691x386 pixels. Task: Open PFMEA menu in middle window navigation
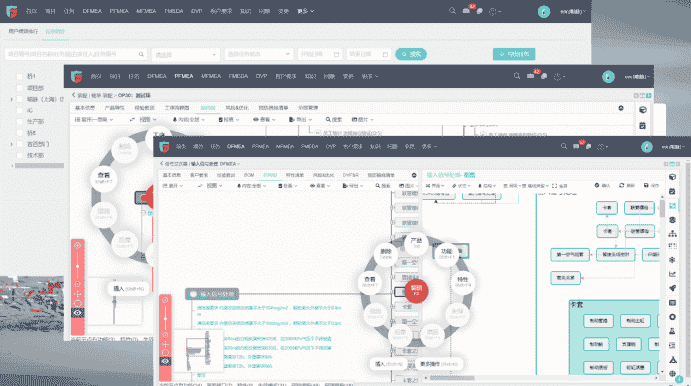click(x=184, y=76)
